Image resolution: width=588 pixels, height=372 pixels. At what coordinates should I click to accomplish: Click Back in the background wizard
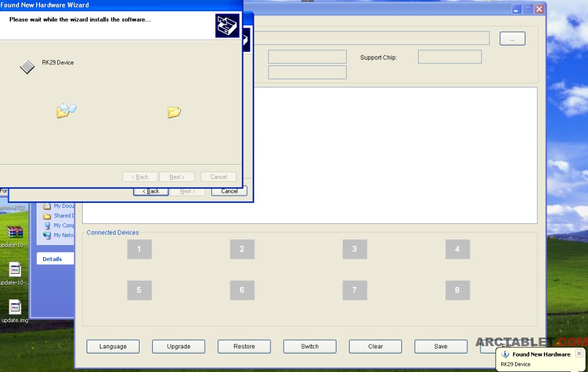pos(151,191)
